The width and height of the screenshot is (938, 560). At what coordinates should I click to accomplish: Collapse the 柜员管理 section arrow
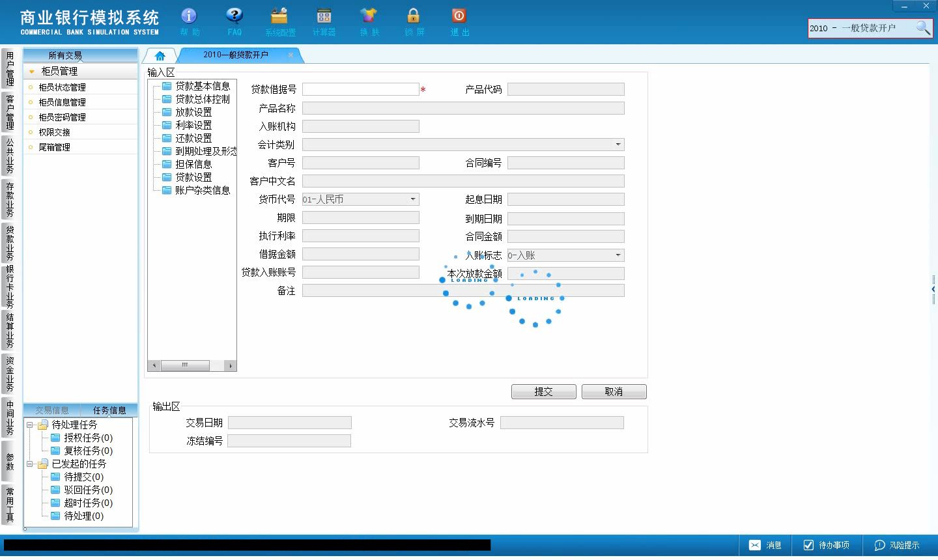click(x=31, y=72)
